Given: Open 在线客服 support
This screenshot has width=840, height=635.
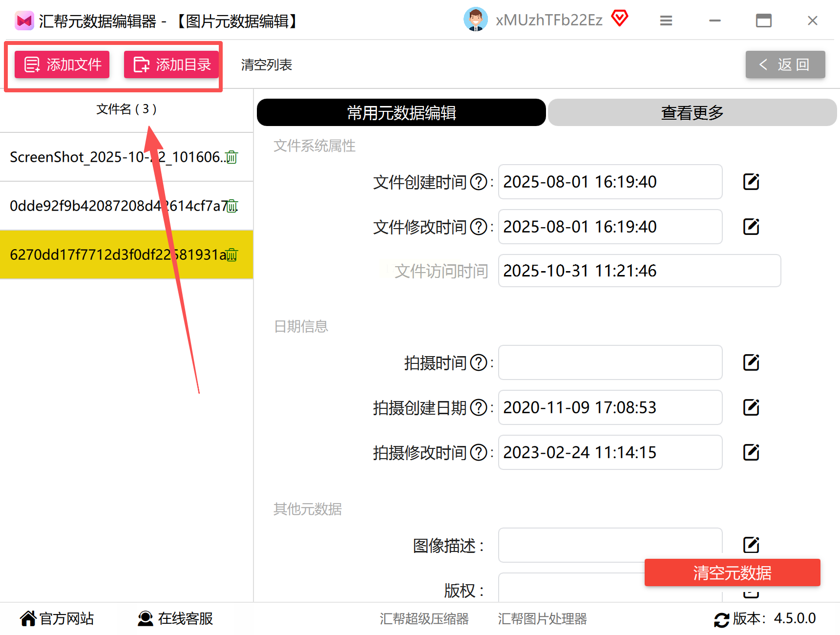Looking at the screenshot, I should (175, 618).
